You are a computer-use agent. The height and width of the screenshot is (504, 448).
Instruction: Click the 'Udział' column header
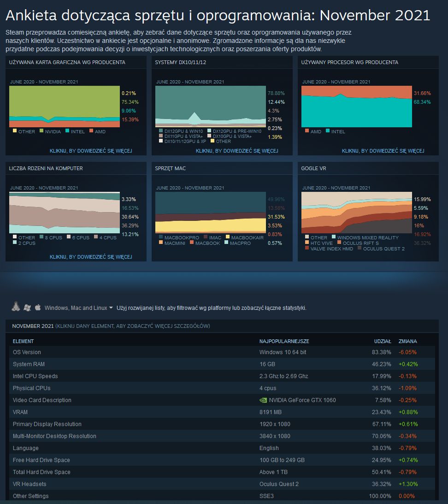click(383, 341)
